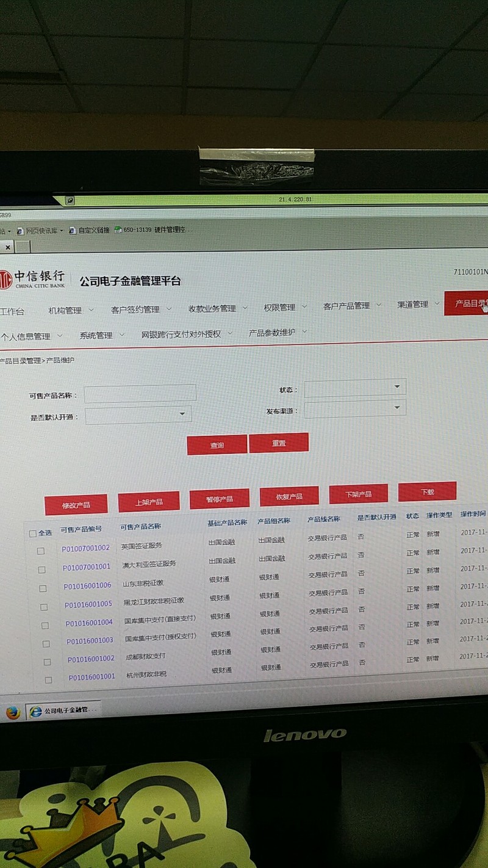The height and width of the screenshot is (868, 488).
Task: Click the 暂停产品 button
Action: pos(219,499)
